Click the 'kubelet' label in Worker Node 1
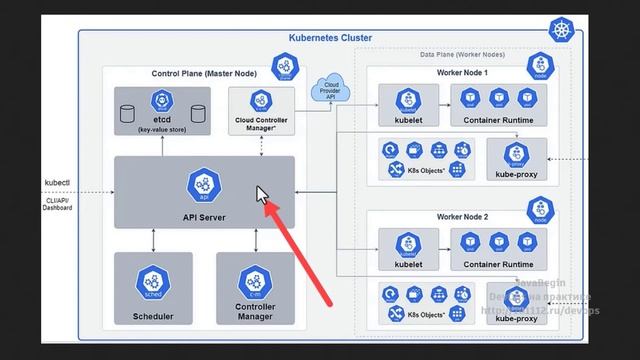This screenshot has width=640, height=360. pos(408,120)
